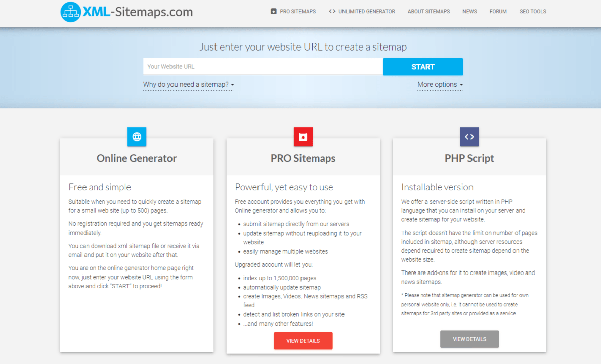Click the archive icon beside PRO SITEMAPS in navigation
This screenshot has width=601, height=364.
click(x=274, y=11)
